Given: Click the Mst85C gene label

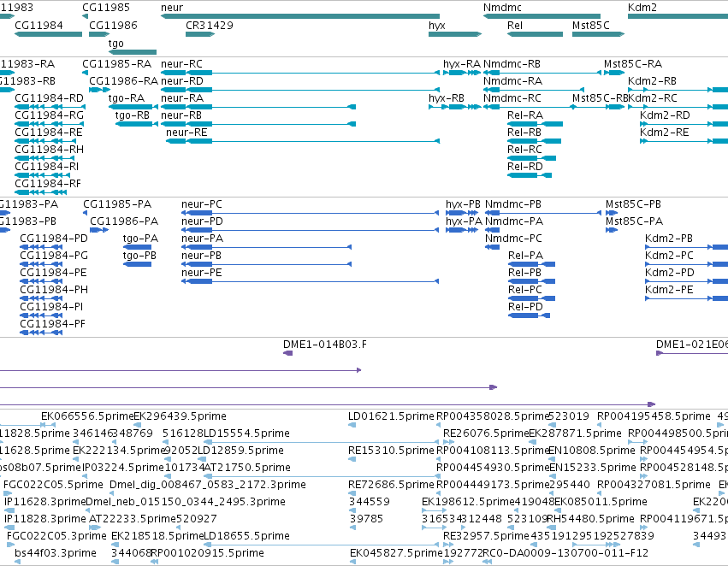Looking at the screenshot, I should click(591, 25).
